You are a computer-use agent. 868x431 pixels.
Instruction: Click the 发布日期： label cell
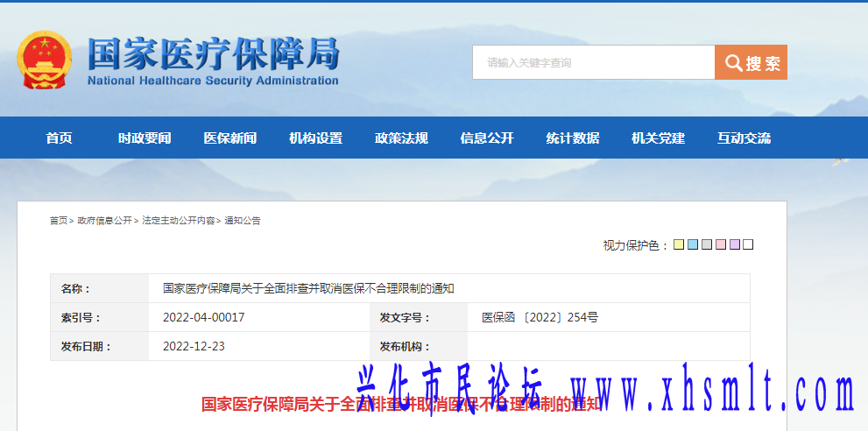100,346
